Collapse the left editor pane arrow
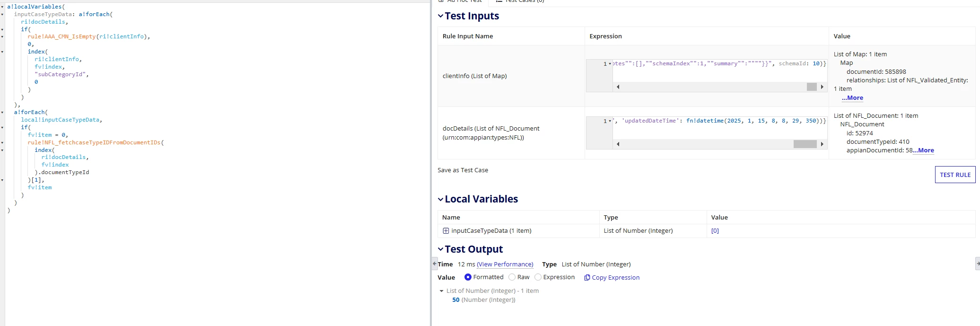 pos(435,264)
